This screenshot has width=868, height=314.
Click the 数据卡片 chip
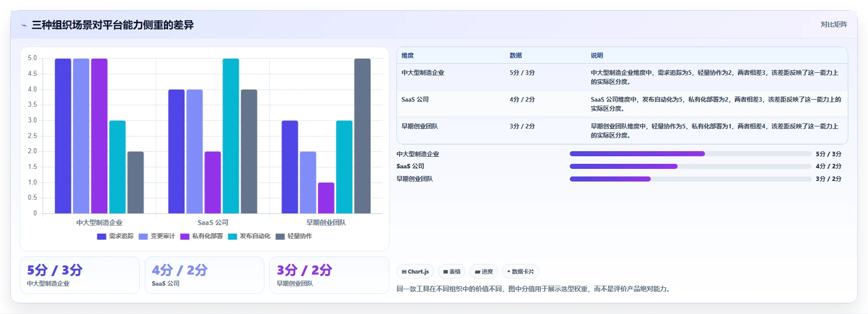coord(521,272)
